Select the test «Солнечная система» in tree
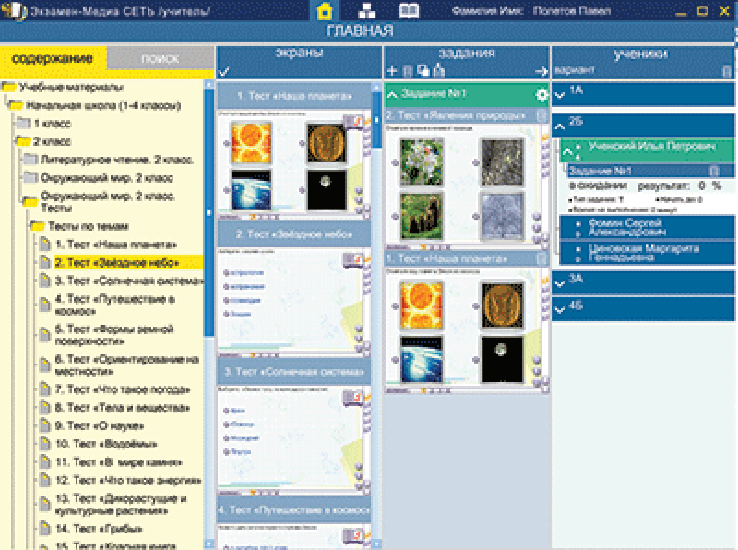 [x=129, y=281]
